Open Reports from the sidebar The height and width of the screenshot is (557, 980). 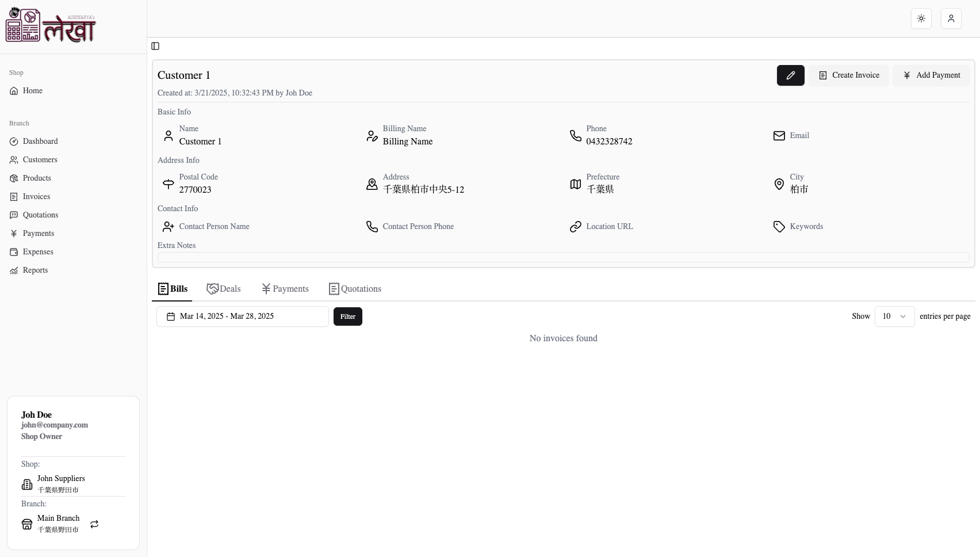click(x=35, y=270)
